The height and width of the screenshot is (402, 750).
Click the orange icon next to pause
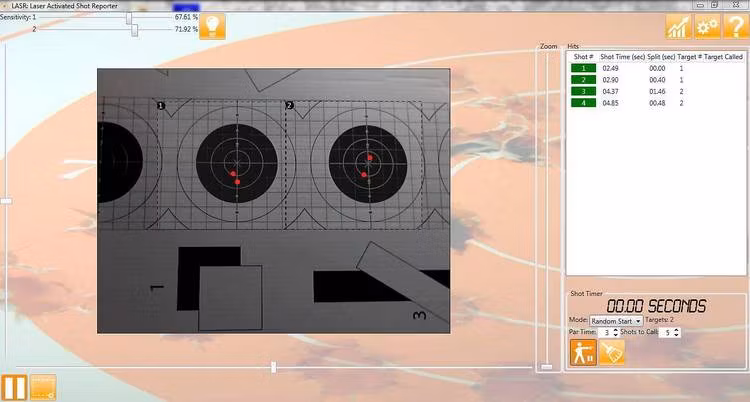click(43, 387)
